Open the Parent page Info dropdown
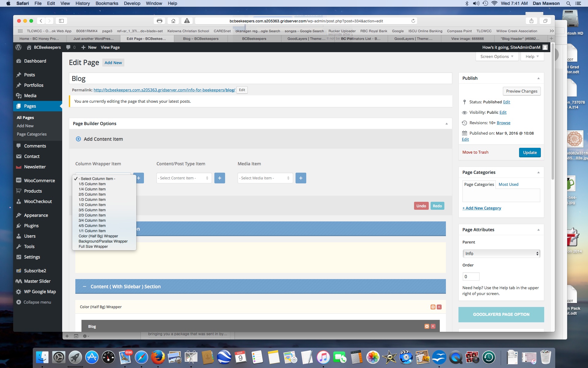This screenshot has width=588, height=368. (x=501, y=254)
